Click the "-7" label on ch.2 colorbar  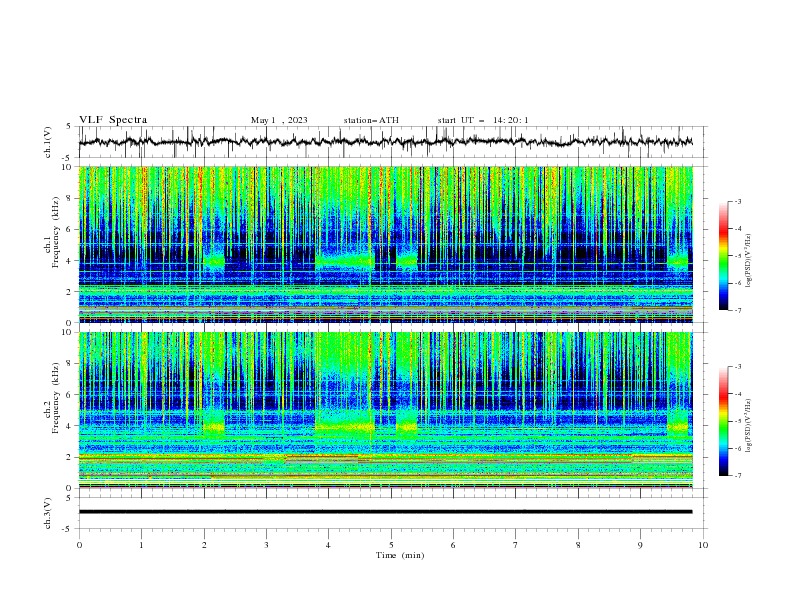coord(738,476)
